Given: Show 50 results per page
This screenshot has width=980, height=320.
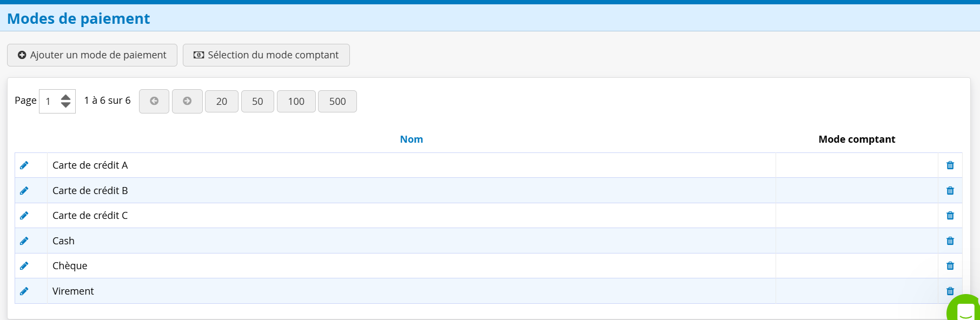Looking at the screenshot, I should coord(257,102).
